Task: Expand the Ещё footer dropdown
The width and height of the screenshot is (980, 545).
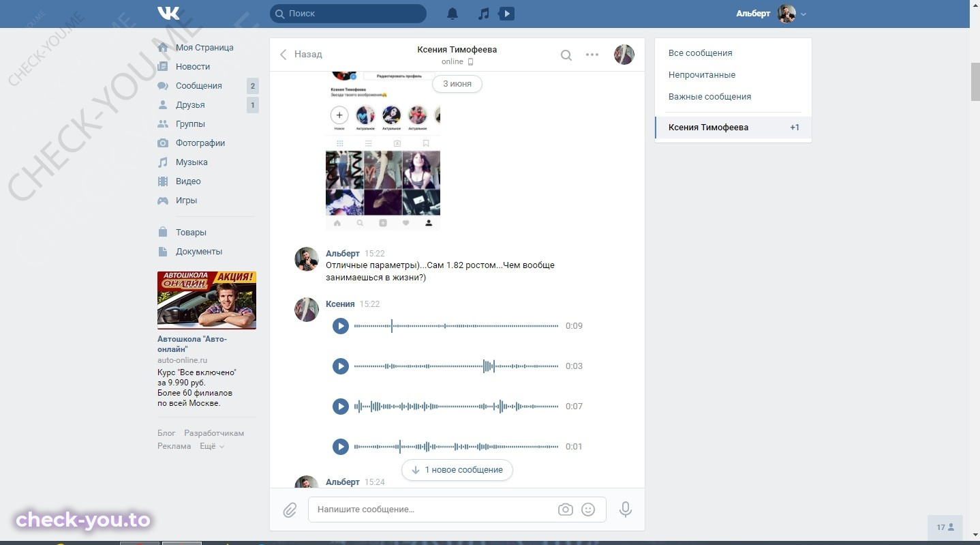Action: pyautogui.click(x=211, y=446)
